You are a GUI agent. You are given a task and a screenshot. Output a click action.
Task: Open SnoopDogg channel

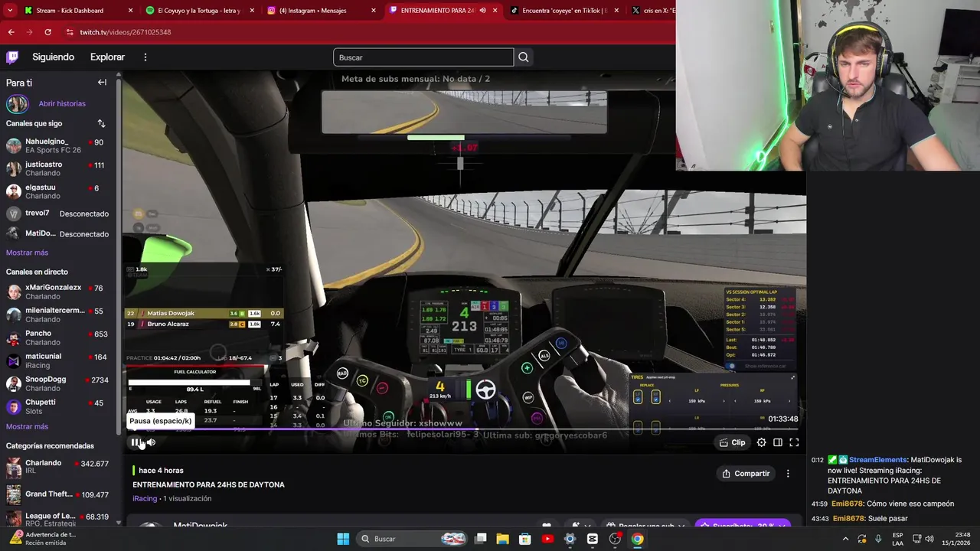[57, 383]
